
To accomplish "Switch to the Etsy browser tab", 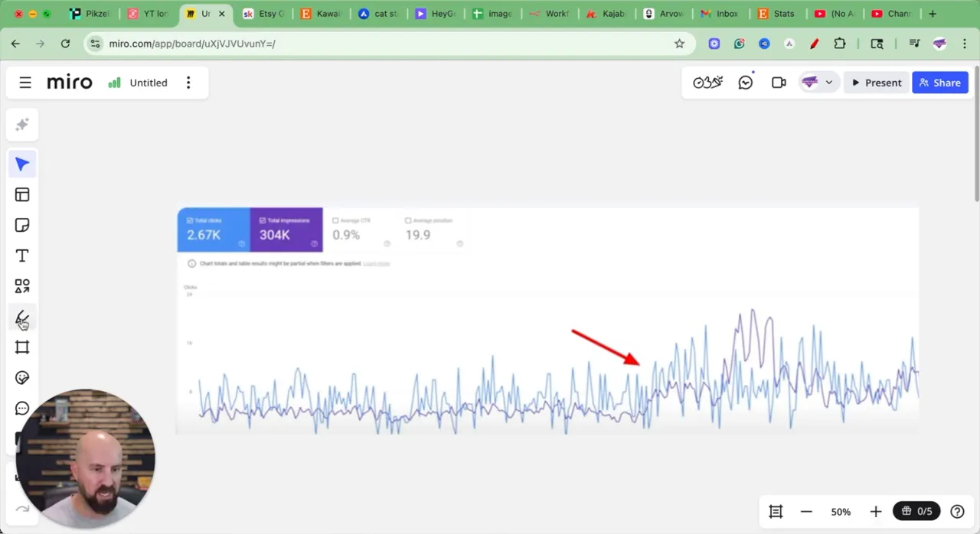I will tap(264, 14).
